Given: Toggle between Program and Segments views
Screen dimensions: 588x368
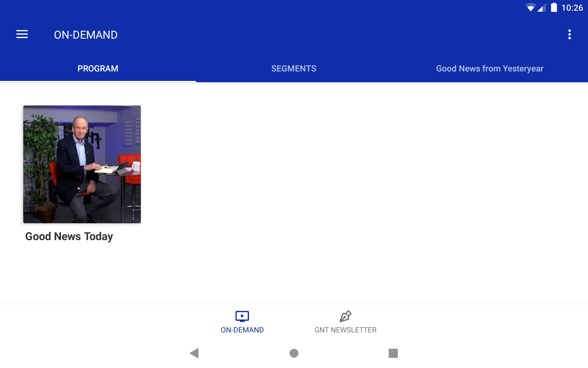Looking at the screenshot, I should pos(294,68).
